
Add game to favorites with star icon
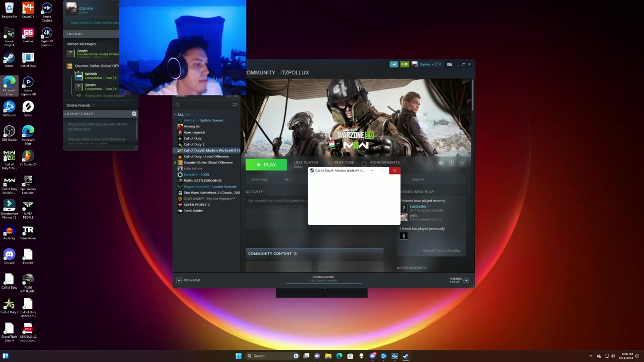point(462,163)
